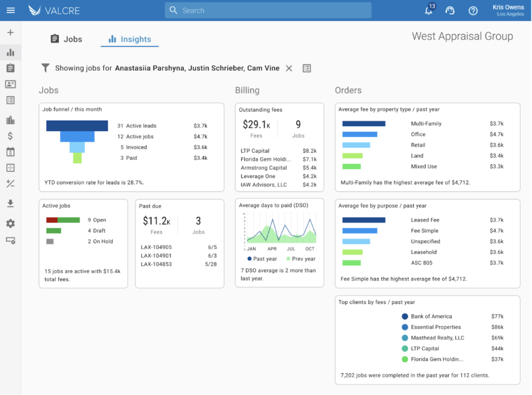
Task: Select Office property type row
Action: (423, 135)
